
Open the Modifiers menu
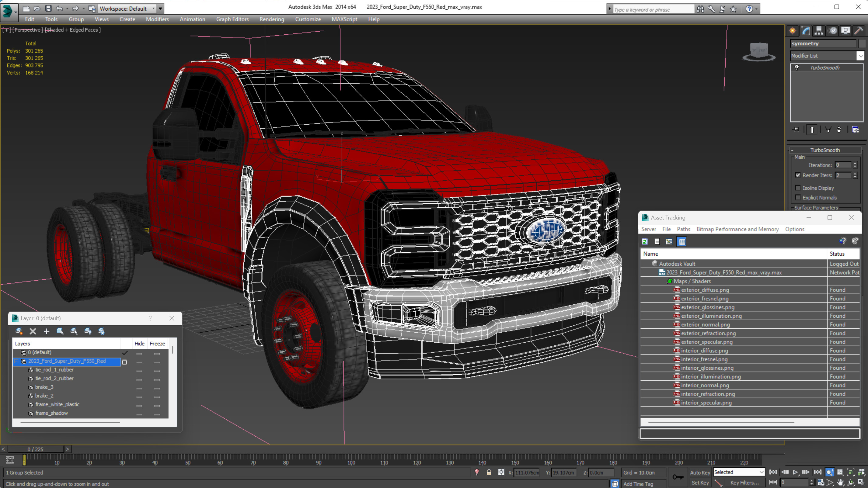coord(157,19)
